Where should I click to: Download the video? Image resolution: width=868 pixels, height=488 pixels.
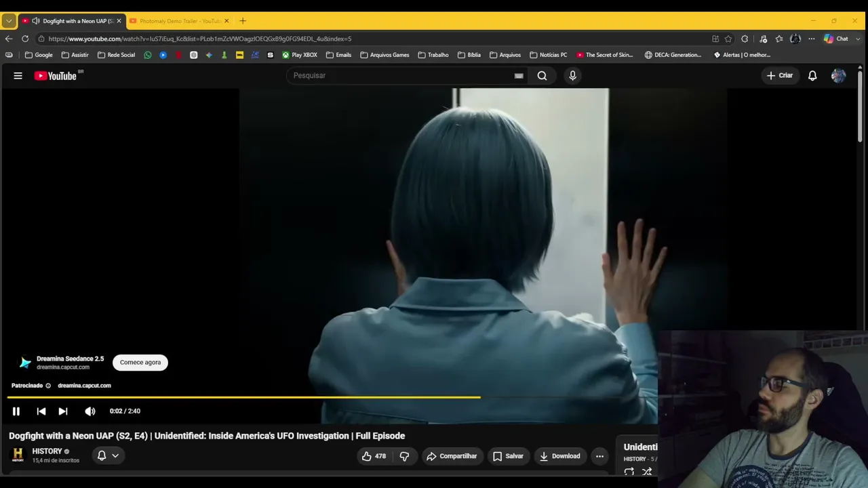[560, 456]
